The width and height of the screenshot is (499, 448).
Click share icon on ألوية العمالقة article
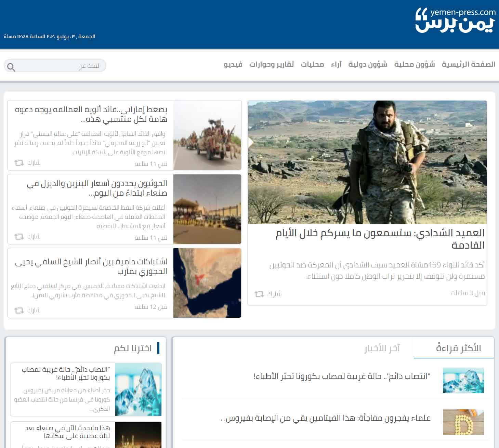coord(19,163)
